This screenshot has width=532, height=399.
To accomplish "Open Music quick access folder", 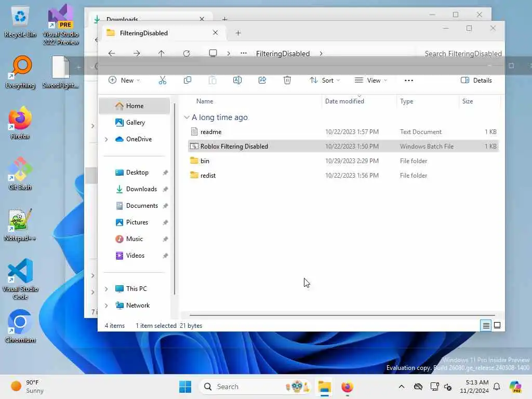I will (x=135, y=239).
